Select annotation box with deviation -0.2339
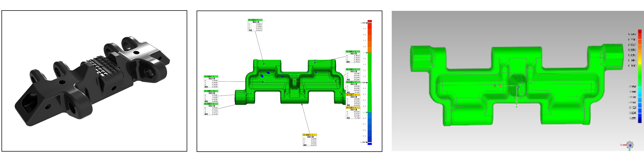 tap(211, 109)
